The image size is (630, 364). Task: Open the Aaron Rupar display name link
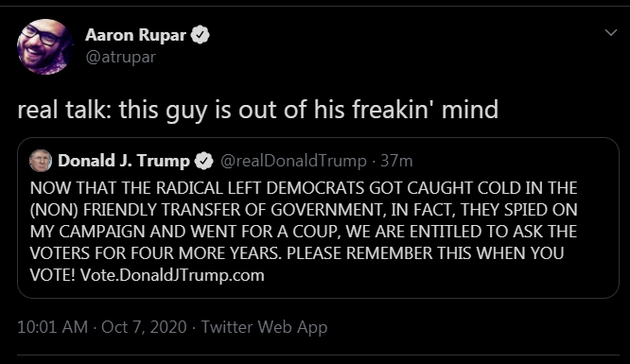135,35
